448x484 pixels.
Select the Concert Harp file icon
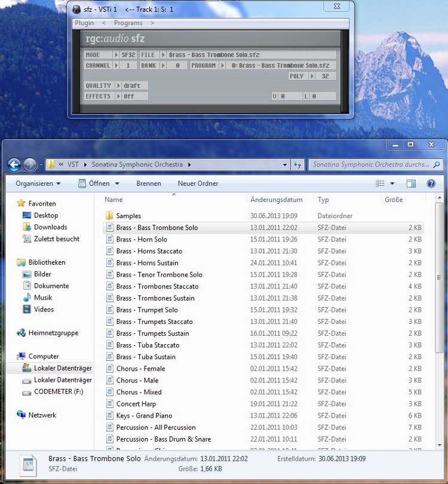tap(109, 403)
